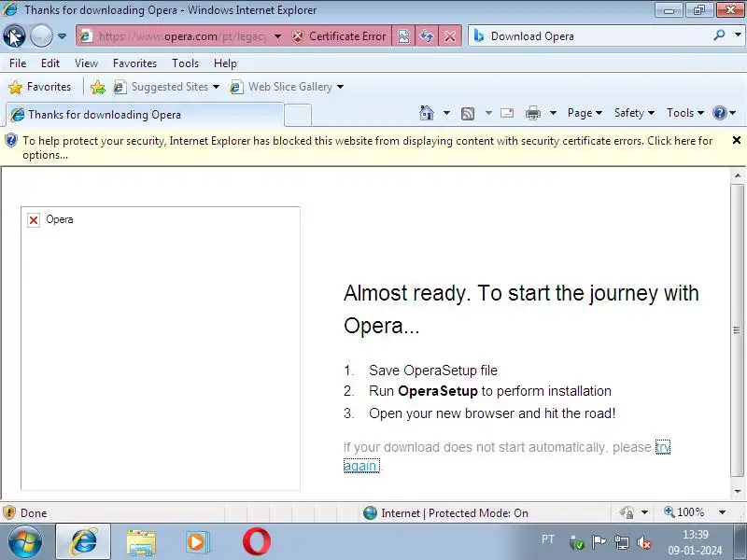This screenshot has height=560, width=747.
Task: Click the Home page icon
Action: tap(427, 113)
